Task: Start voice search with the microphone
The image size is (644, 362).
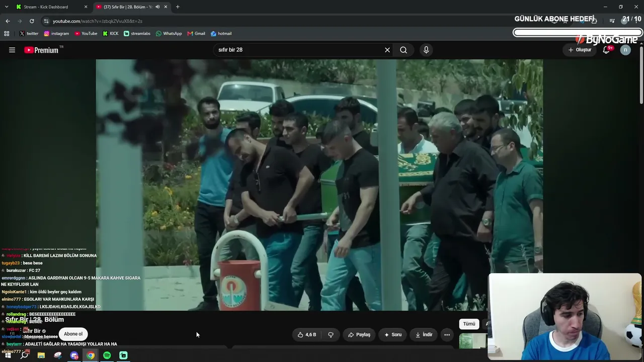Action: (426, 50)
